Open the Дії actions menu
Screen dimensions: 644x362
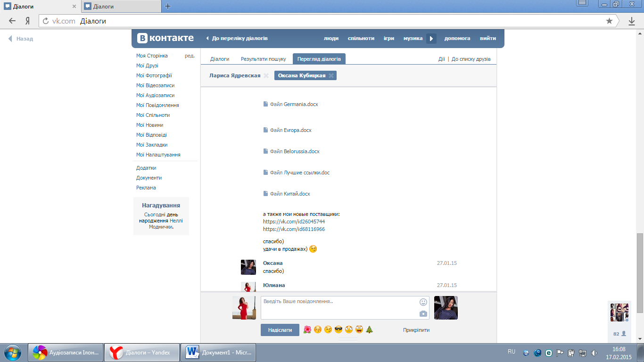click(441, 59)
